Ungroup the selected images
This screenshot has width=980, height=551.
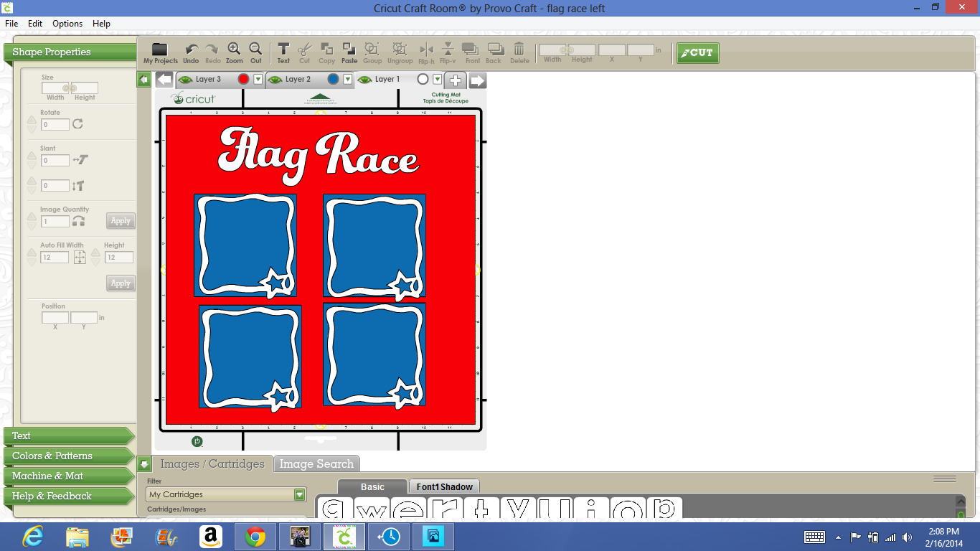click(x=400, y=52)
